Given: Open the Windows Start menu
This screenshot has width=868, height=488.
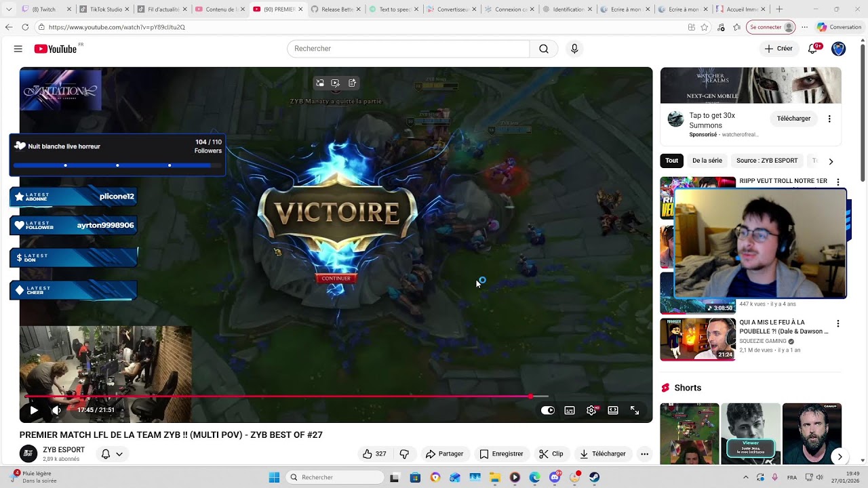Looking at the screenshot, I should (x=274, y=477).
